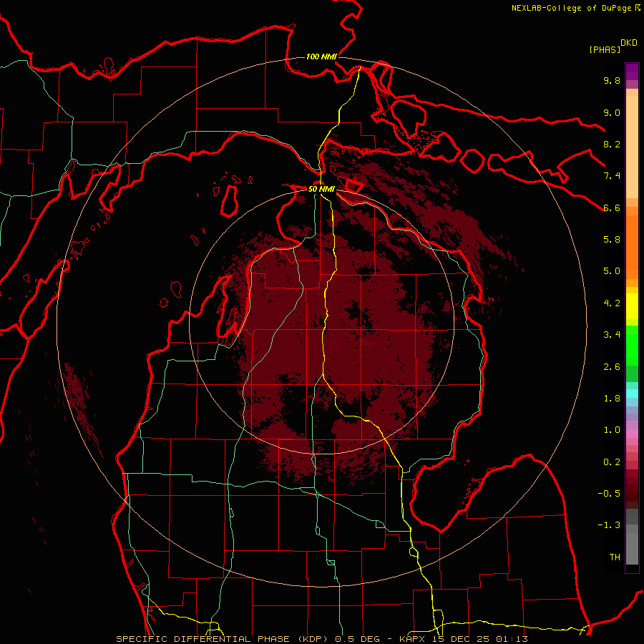The image size is (644, 644).
Task: Pick the yellow color bar segment
Action: click(632, 306)
